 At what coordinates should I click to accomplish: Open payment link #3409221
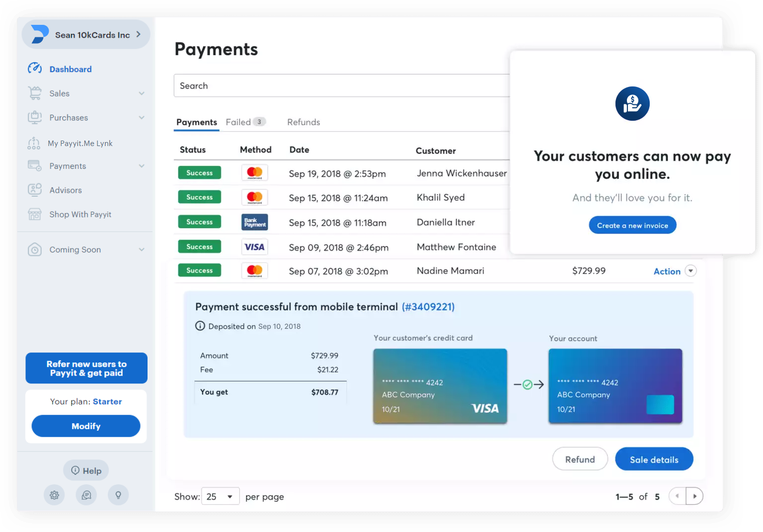(428, 307)
